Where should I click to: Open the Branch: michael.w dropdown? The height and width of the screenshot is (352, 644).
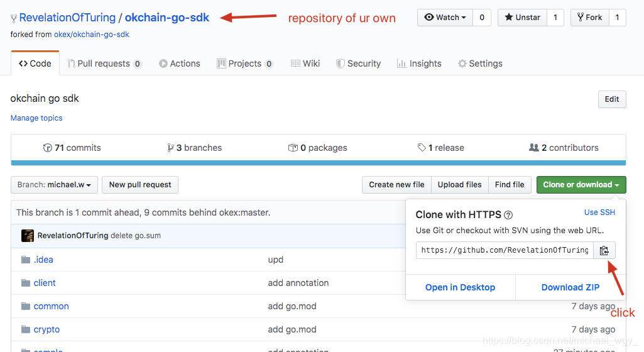click(x=54, y=185)
